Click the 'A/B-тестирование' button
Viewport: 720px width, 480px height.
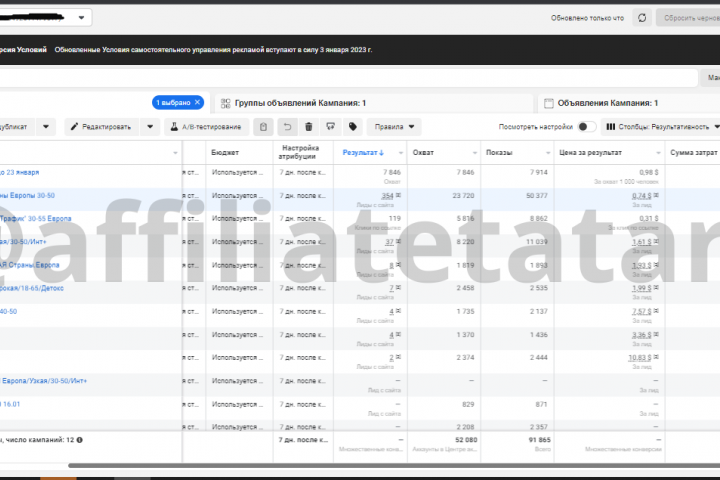pos(207,127)
